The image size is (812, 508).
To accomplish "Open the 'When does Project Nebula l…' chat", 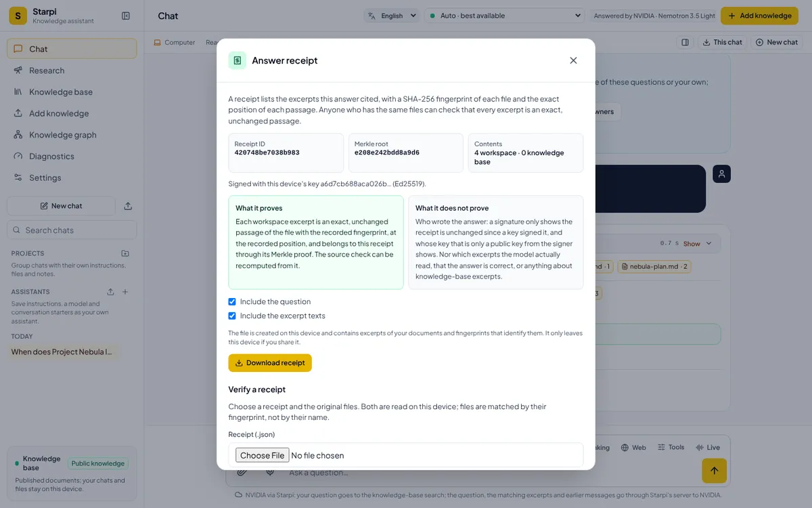I will (x=63, y=352).
